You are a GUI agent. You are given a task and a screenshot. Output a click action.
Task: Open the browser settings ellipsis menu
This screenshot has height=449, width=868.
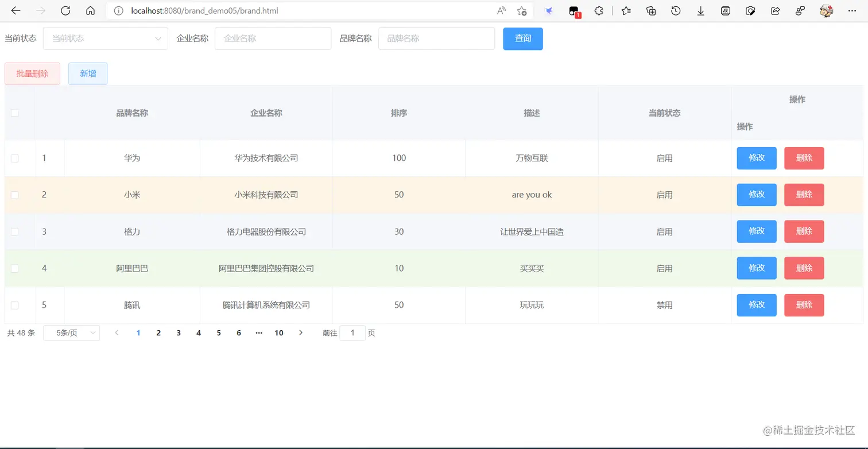pyautogui.click(x=852, y=11)
